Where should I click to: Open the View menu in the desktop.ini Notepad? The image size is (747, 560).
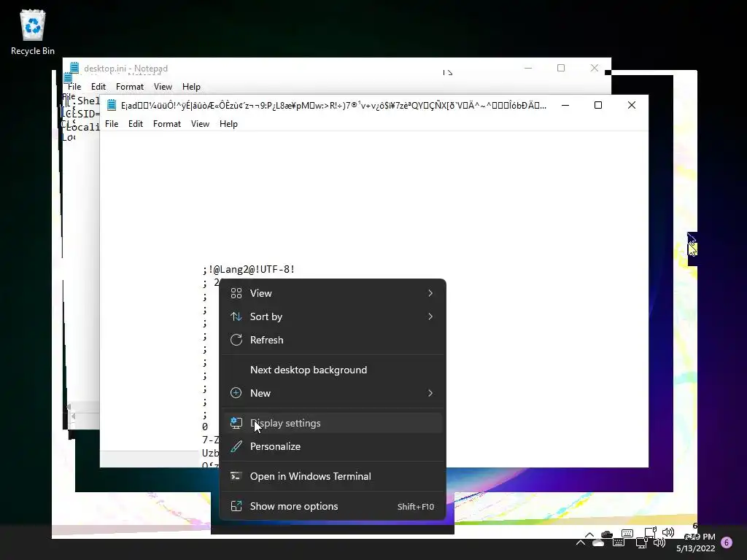coord(163,87)
